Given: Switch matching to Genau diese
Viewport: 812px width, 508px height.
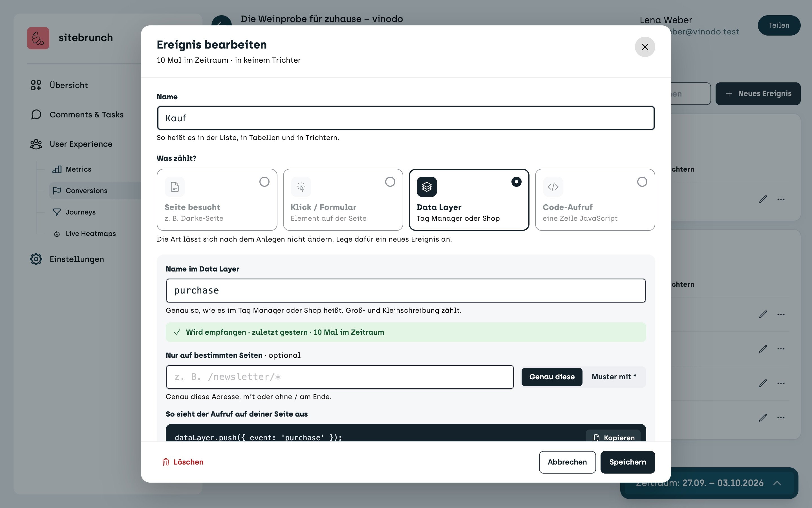Looking at the screenshot, I should coord(551,377).
